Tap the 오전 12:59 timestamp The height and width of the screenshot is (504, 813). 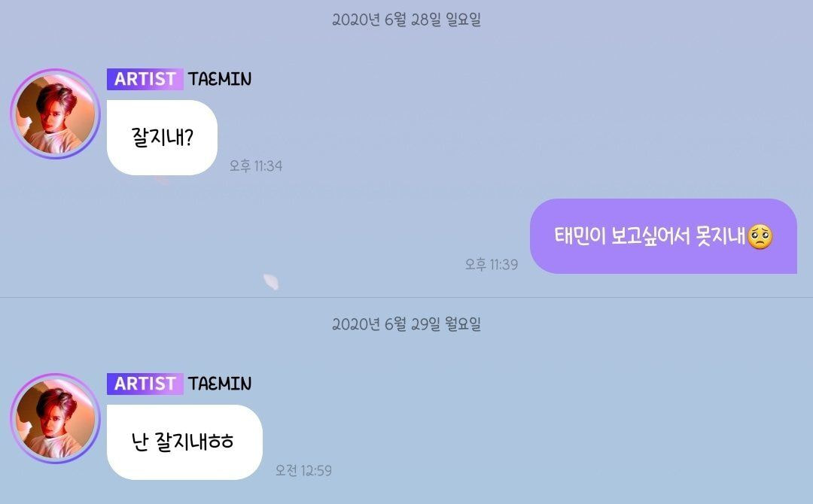pyautogui.click(x=303, y=470)
